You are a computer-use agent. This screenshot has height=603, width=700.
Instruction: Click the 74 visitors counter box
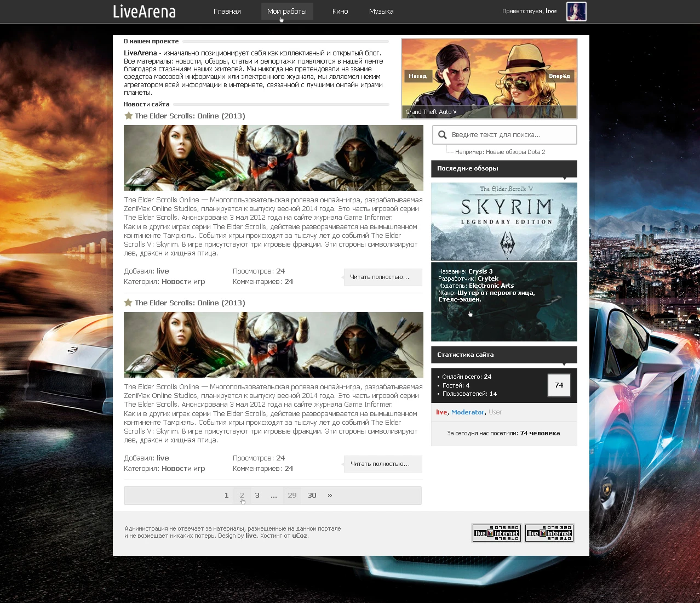click(559, 385)
